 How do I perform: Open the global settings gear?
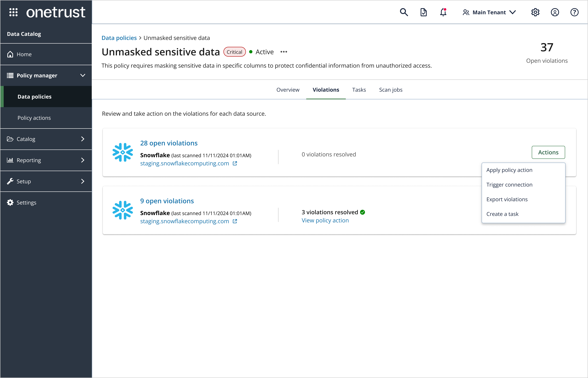point(535,12)
